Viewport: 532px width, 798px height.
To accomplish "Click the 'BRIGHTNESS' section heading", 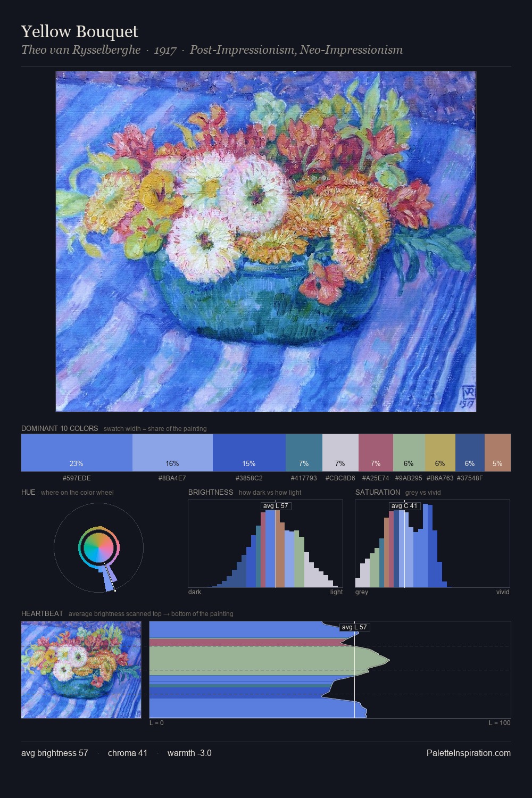I will point(211,492).
